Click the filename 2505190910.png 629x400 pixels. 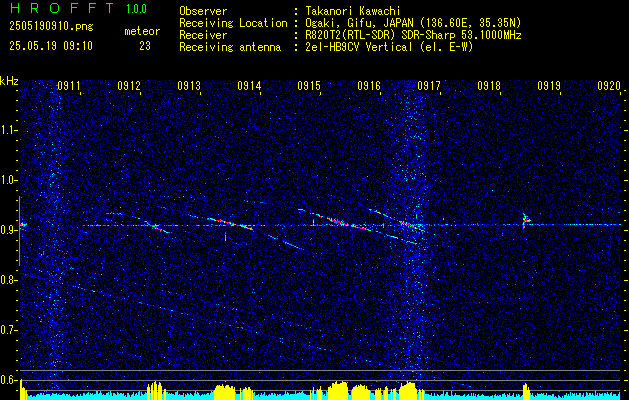pyautogui.click(x=51, y=27)
